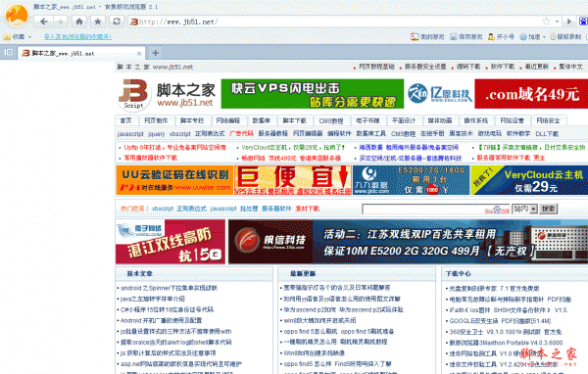Click the 加速 accelerate toolbar item

[530, 37]
